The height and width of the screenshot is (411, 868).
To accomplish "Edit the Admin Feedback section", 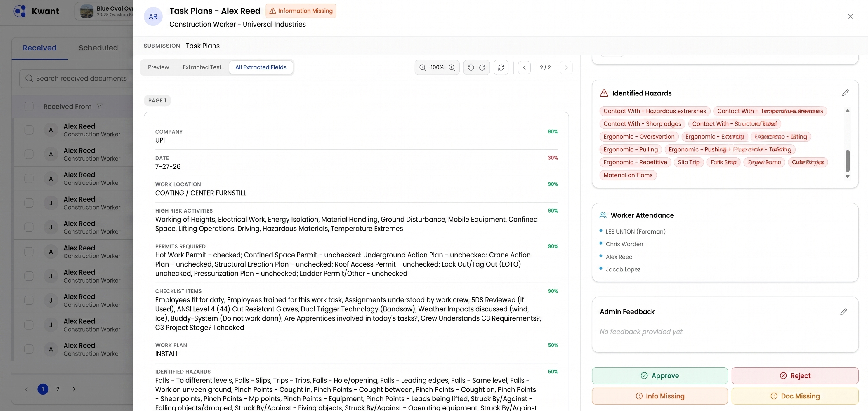I will pyautogui.click(x=843, y=312).
